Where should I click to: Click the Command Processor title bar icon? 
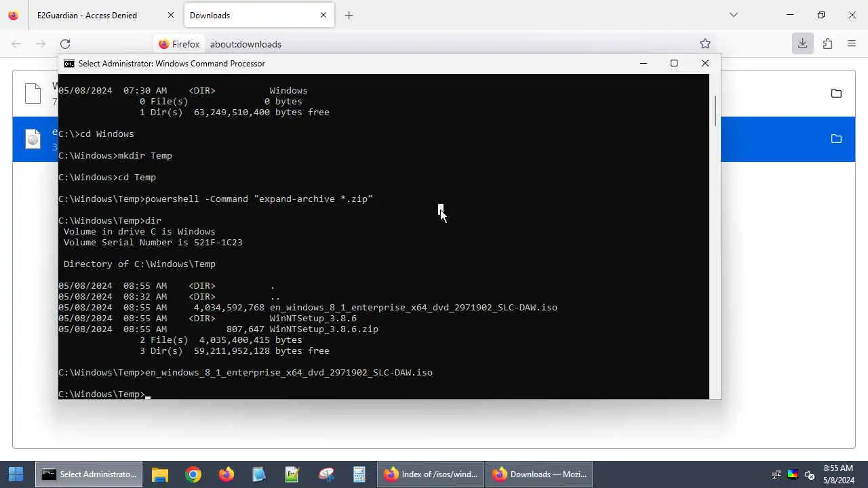69,64
